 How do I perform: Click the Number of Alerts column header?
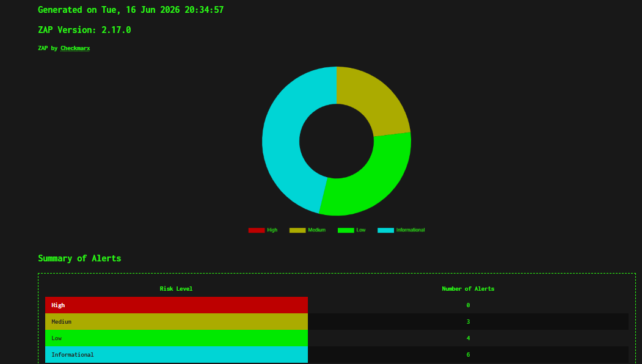468,289
